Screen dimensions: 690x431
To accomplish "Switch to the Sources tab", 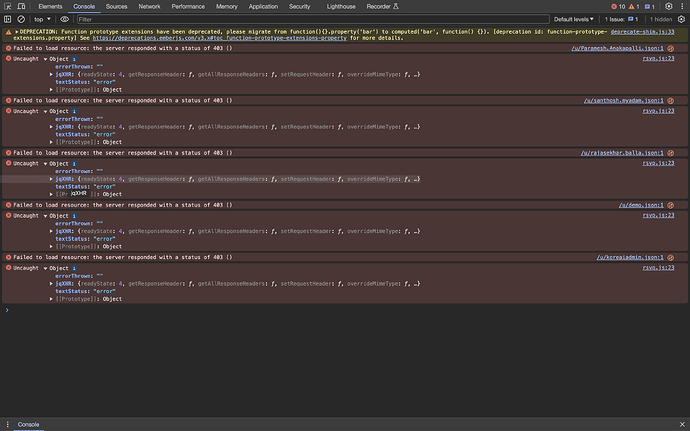I will 116,7.
